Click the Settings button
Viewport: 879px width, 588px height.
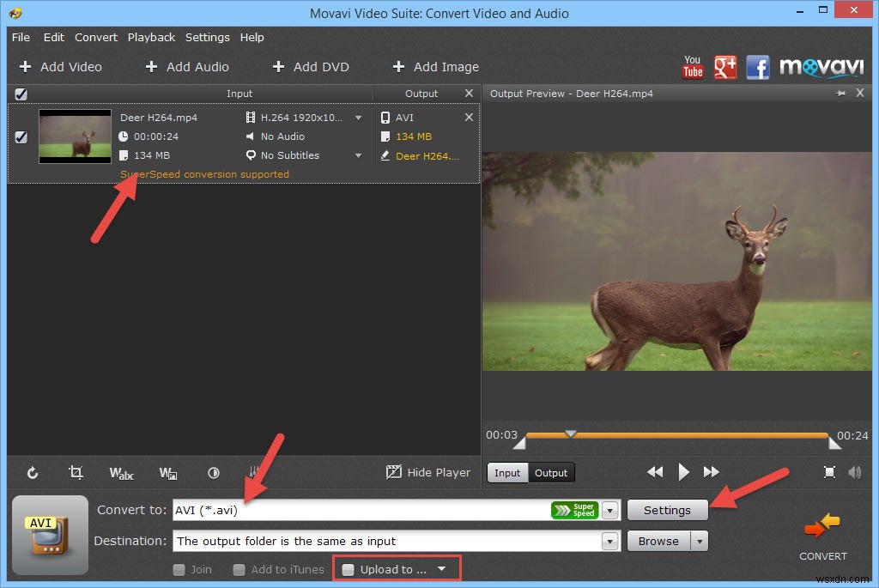pos(667,510)
